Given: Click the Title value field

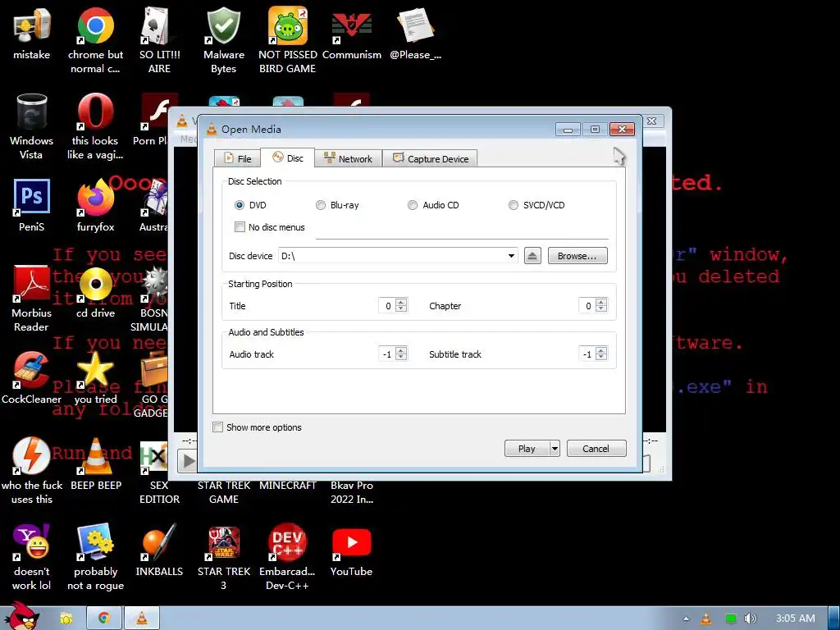Looking at the screenshot, I should (387, 306).
